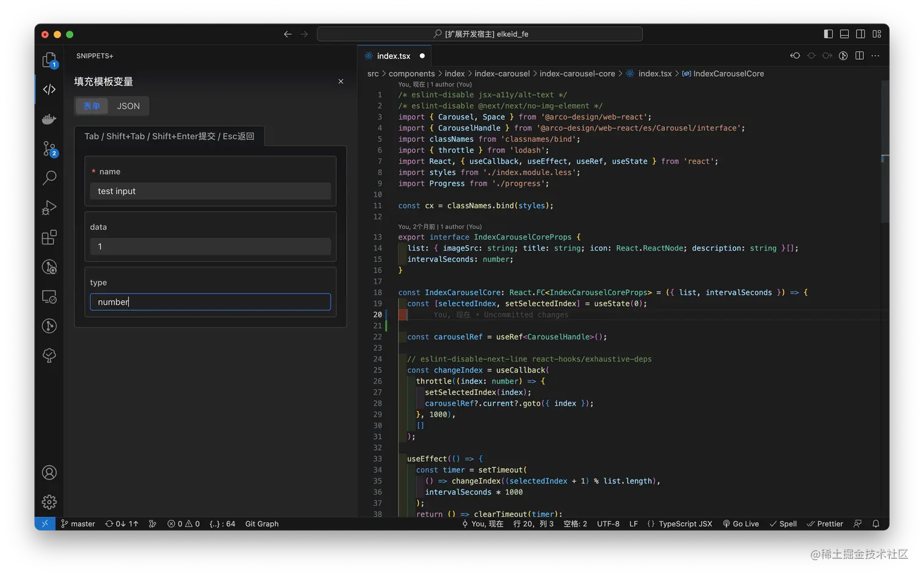
Task: Open the index.tsx breadcrumb dropdown
Action: coord(654,74)
